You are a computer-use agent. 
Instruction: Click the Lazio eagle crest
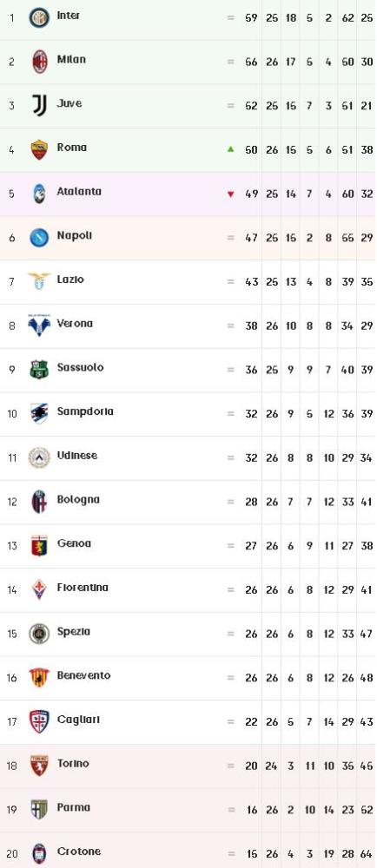(x=39, y=281)
